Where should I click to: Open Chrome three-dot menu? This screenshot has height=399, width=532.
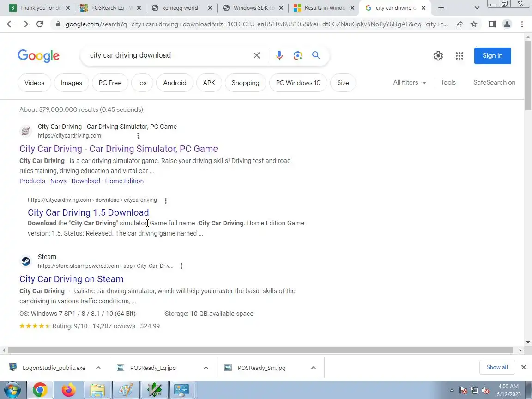point(522,24)
